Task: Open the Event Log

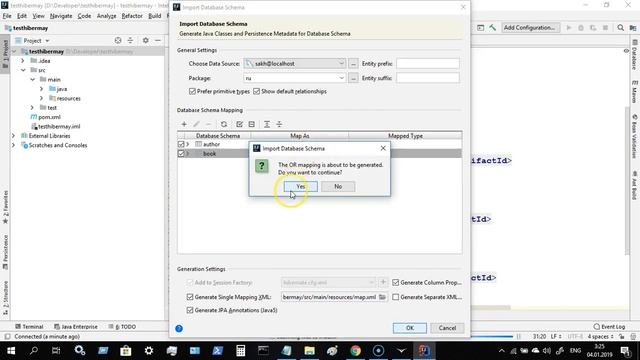Action: coord(609,327)
